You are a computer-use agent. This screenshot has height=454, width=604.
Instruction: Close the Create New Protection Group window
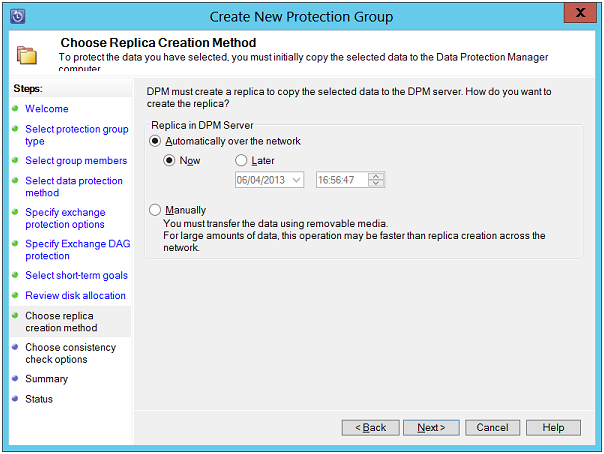coord(580,12)
